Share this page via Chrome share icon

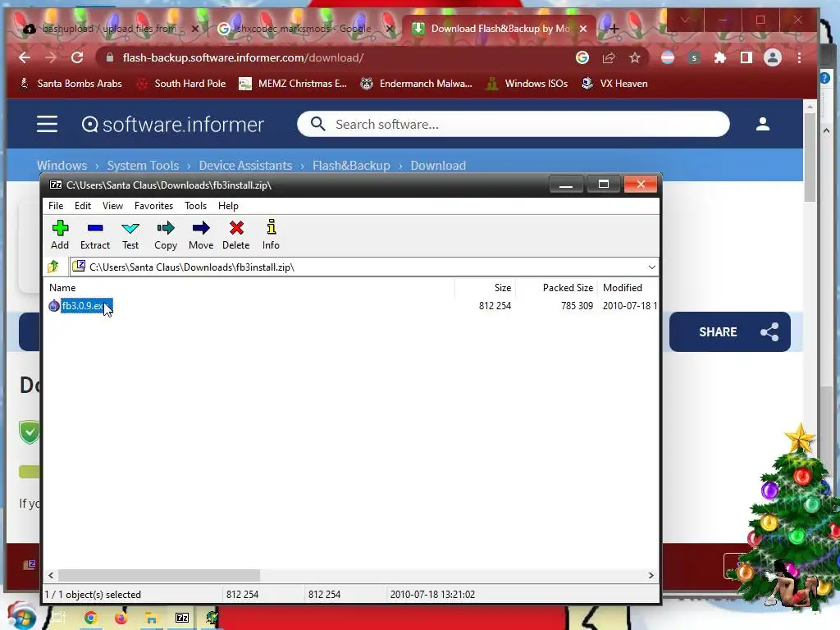pyautogui.click(x=609, y=58)
